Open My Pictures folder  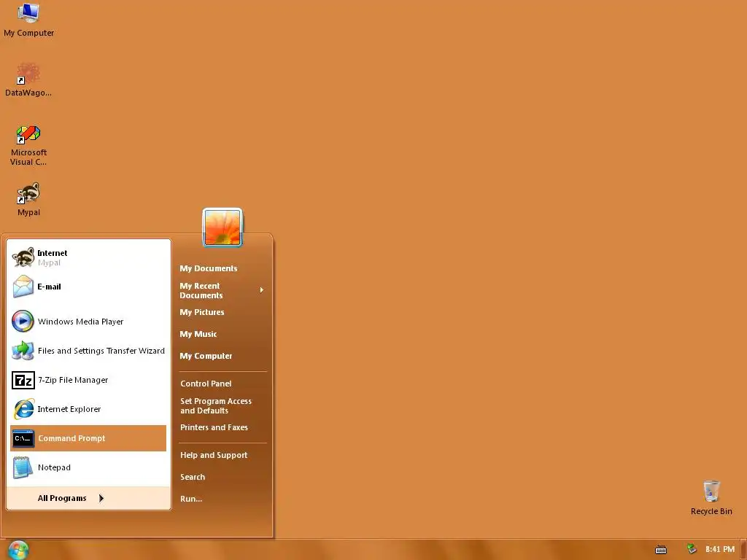point(222,312)
